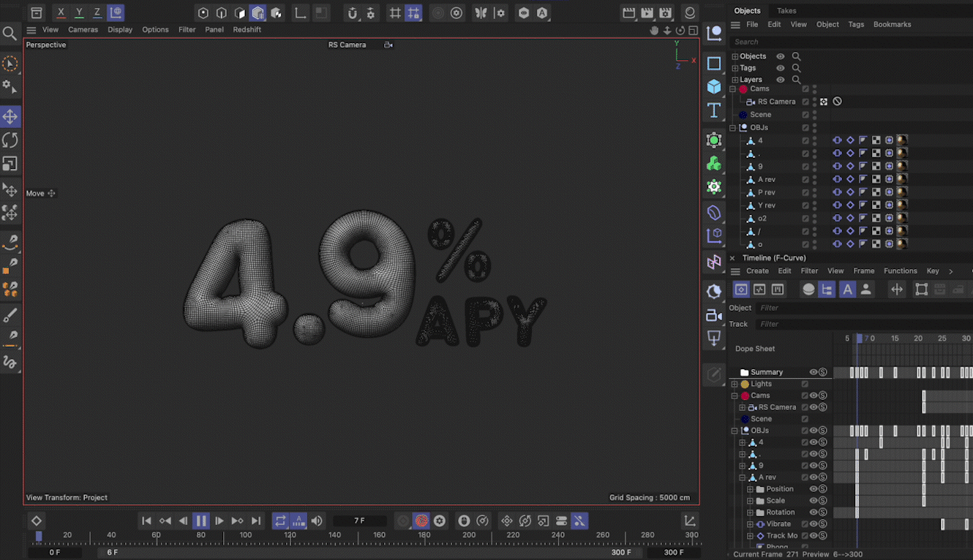
Task: Collapse OBJs group in Object Manager
Action: click(x=733, y=128)
